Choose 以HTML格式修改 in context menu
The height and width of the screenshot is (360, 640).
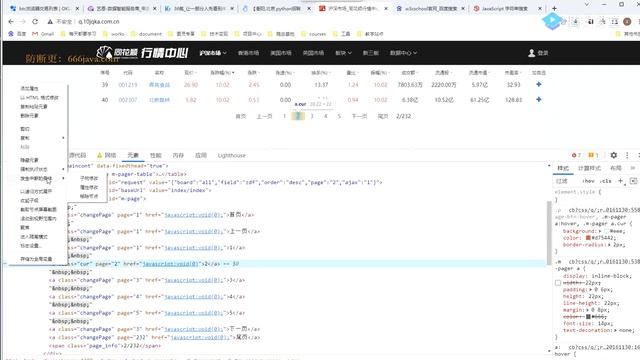(x=39, y=98)
